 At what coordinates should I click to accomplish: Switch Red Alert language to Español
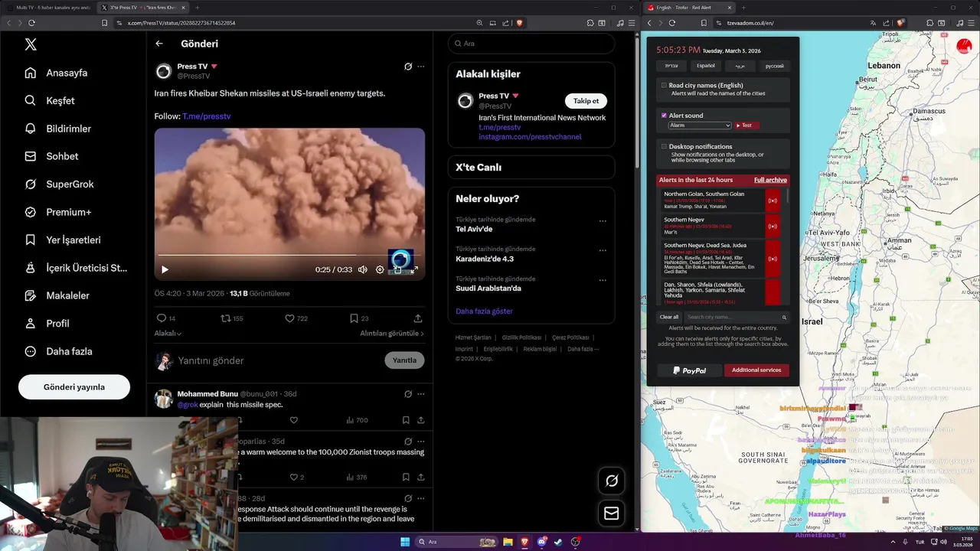pos(706,66)
